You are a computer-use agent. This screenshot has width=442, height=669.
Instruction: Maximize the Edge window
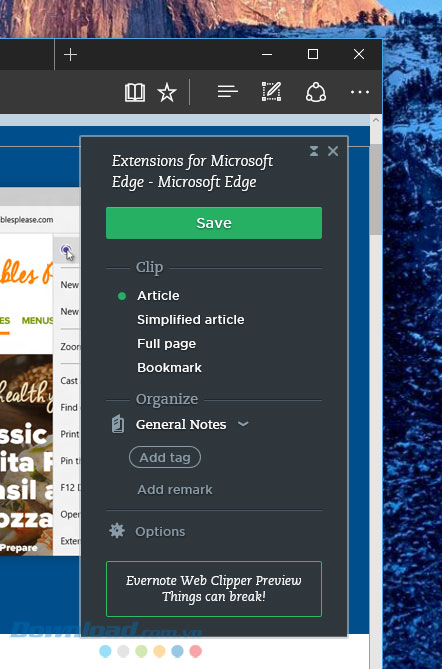[x=313, y=54]
